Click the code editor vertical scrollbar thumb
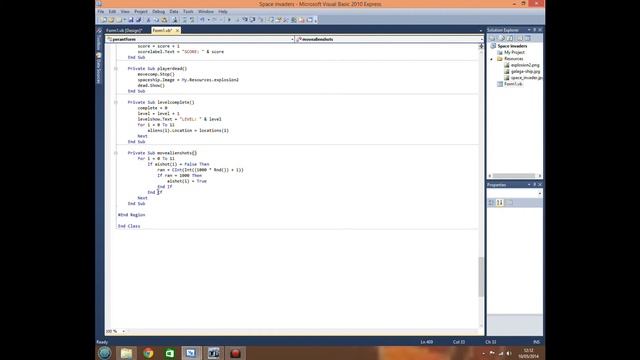640x360 pixels. click(481, 277)
